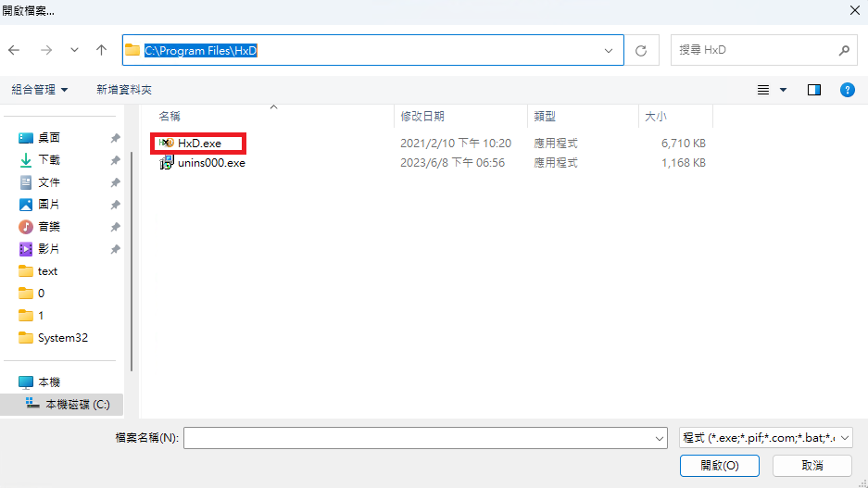Open 桌面 in the navigation pane
This screenshot has height=488, width=868.
[x=49, y=138]
